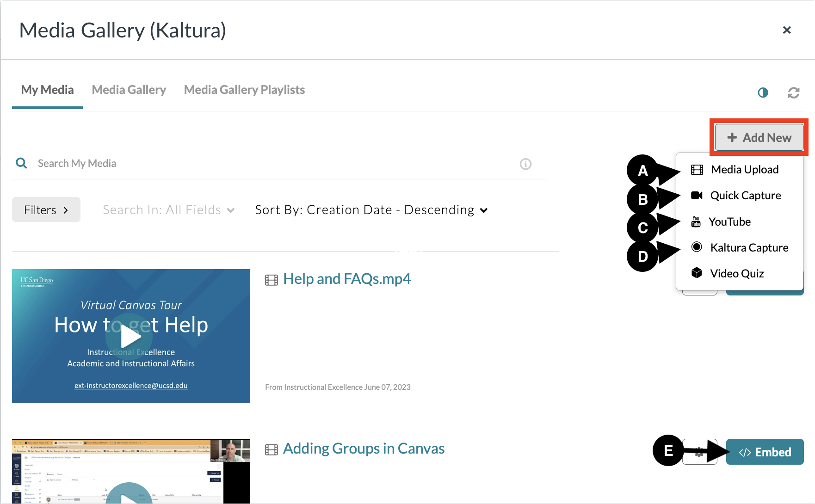Open embed settings gear for Adding Groups
Viewport: 815px width, 504px height.
pos(699,452)
